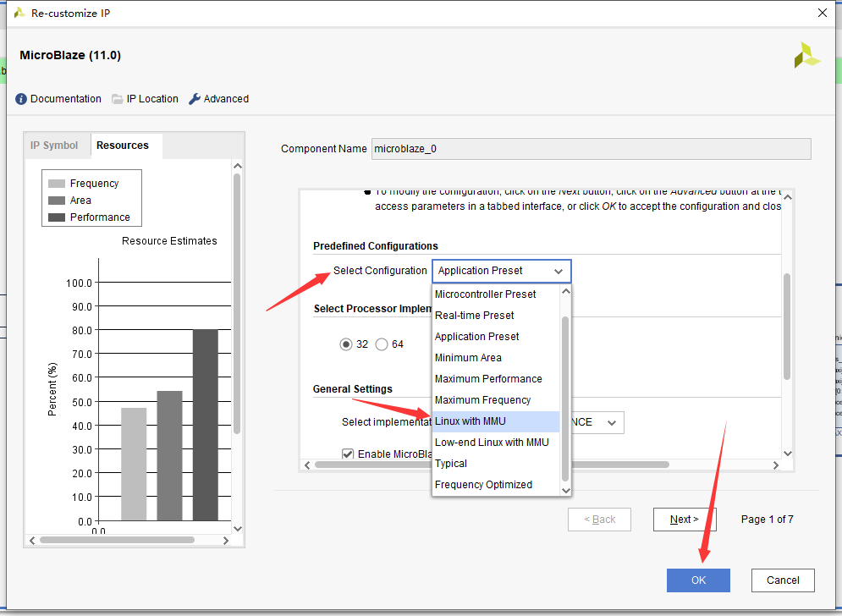The width and height of the screenshot is (842, 616).
Task: Click Resources panel scroll-right arrow
Action: pos(226,541)
